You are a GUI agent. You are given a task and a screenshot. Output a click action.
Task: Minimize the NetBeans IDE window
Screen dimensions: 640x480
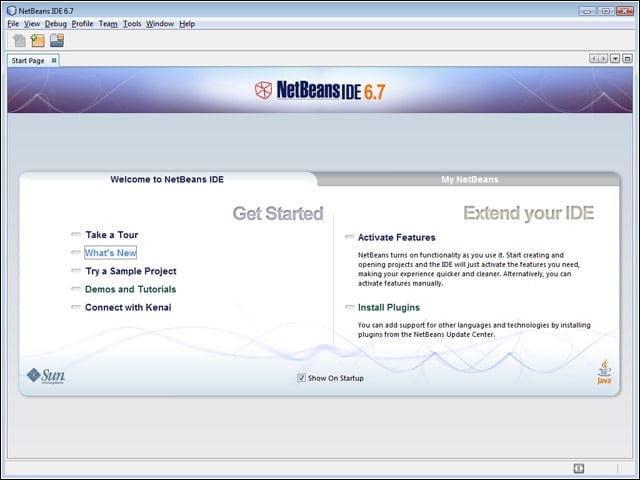pyautogui.click(x=587, y=11)
